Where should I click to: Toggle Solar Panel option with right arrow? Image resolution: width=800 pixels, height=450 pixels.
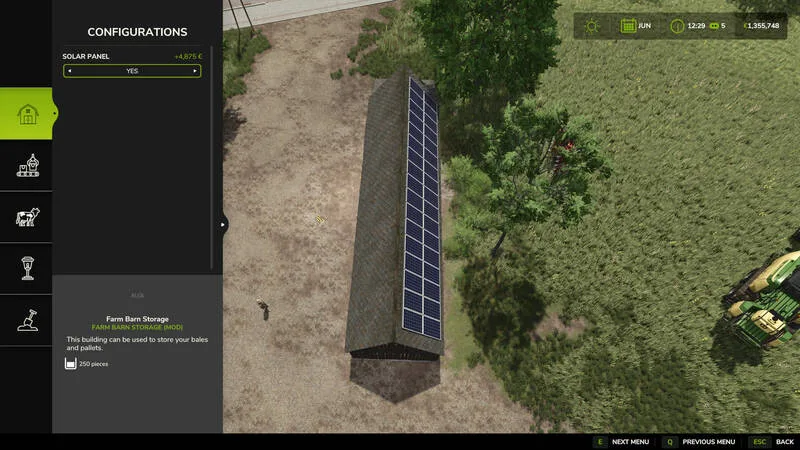[x=195, y=71]
